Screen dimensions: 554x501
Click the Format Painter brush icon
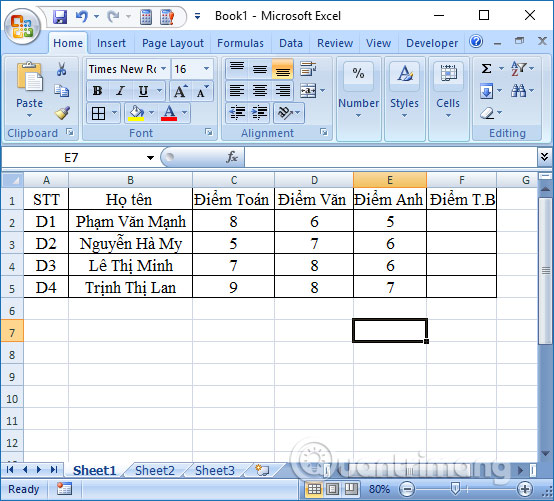pyautogui.click(x=62, y=113)
